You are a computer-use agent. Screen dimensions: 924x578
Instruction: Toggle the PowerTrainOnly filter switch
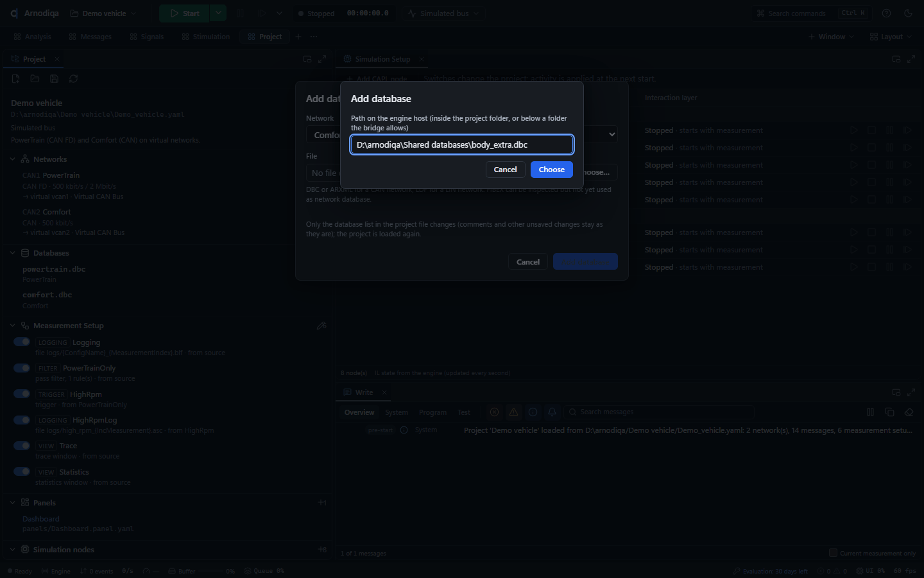[22, 368]
